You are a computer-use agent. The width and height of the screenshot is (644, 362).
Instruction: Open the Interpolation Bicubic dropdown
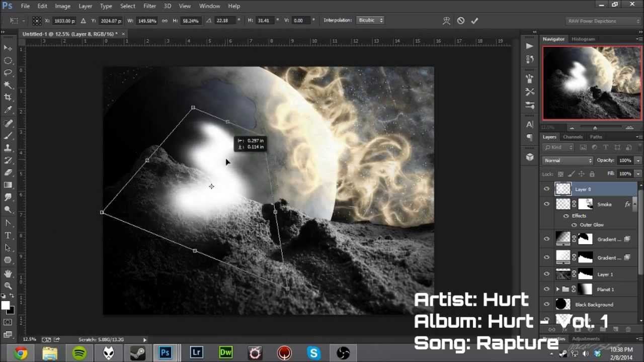click(x=371, y=20)
